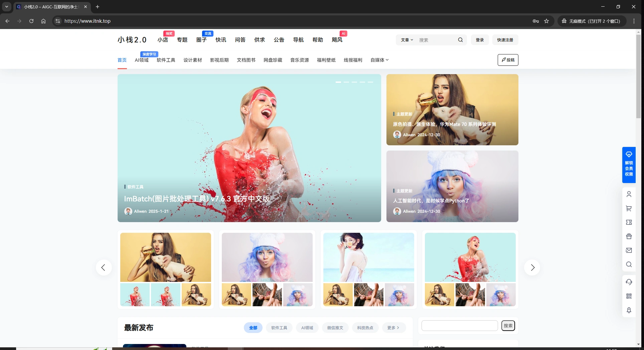Click the page vertical scrollbar thumb
The image size is (644, 350).
[x=638, y=76]
